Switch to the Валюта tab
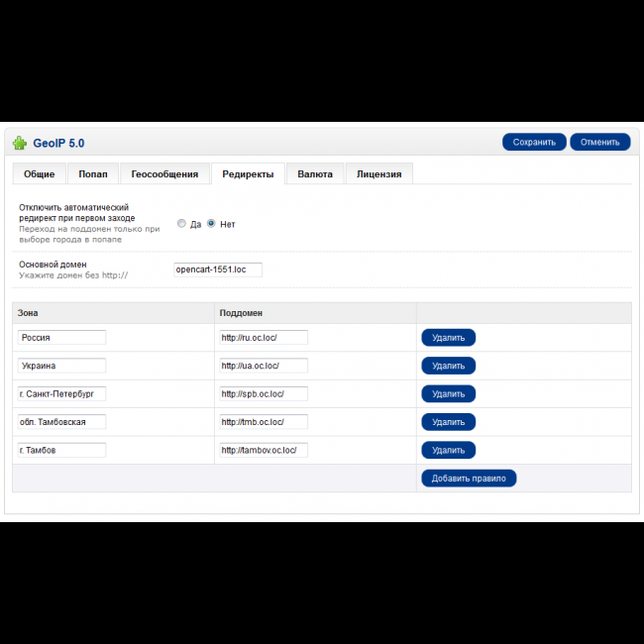This screenshot has width=644, height=644. [315, 174]
